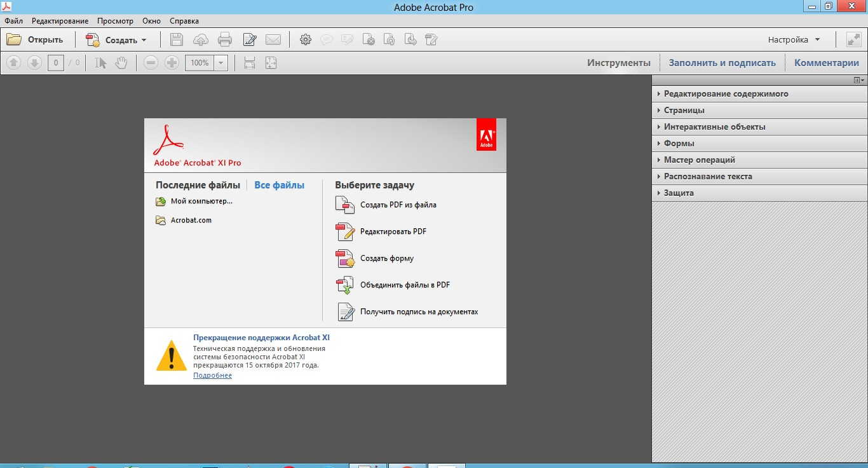Click the sticky note comment icon

click(x=327, y=39)
